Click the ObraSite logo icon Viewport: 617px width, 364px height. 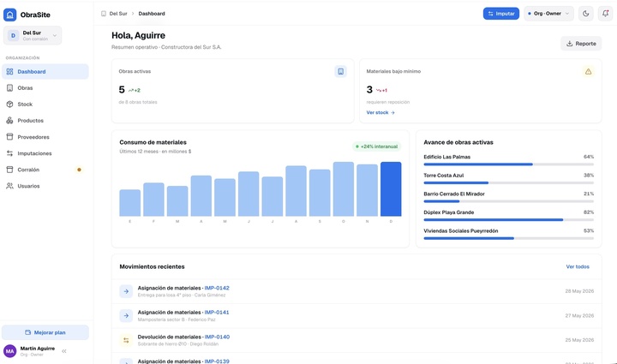click(x=9, y=15)
